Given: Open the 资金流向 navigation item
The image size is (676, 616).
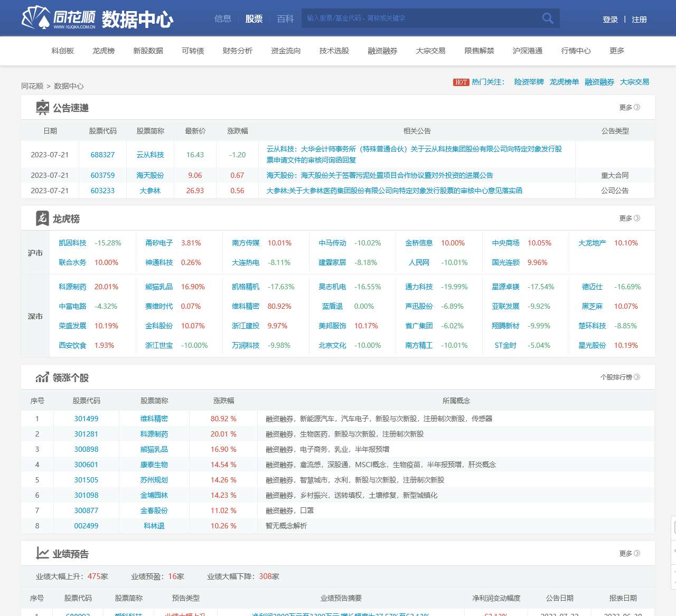Looking at the screenshot, I should (x=286, y=51).
